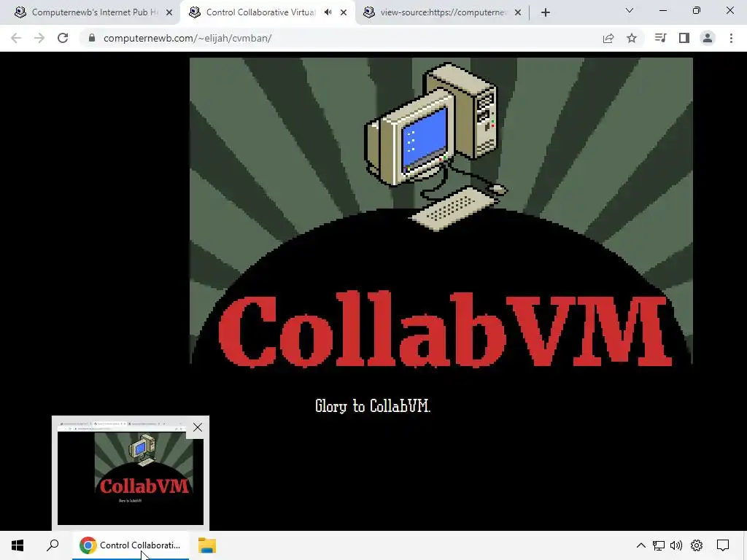
Task: Click the Chrome taskbar button
Action: [131, 545]
